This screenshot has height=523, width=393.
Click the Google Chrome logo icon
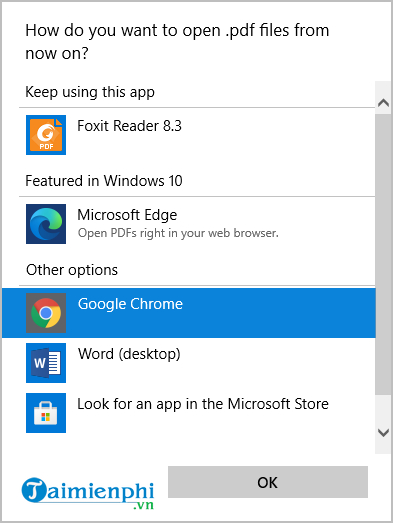[x=46, y=313]
